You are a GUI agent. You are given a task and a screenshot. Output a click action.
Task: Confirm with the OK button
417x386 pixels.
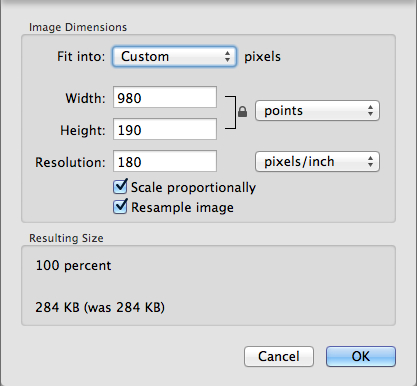pos(361,356)
